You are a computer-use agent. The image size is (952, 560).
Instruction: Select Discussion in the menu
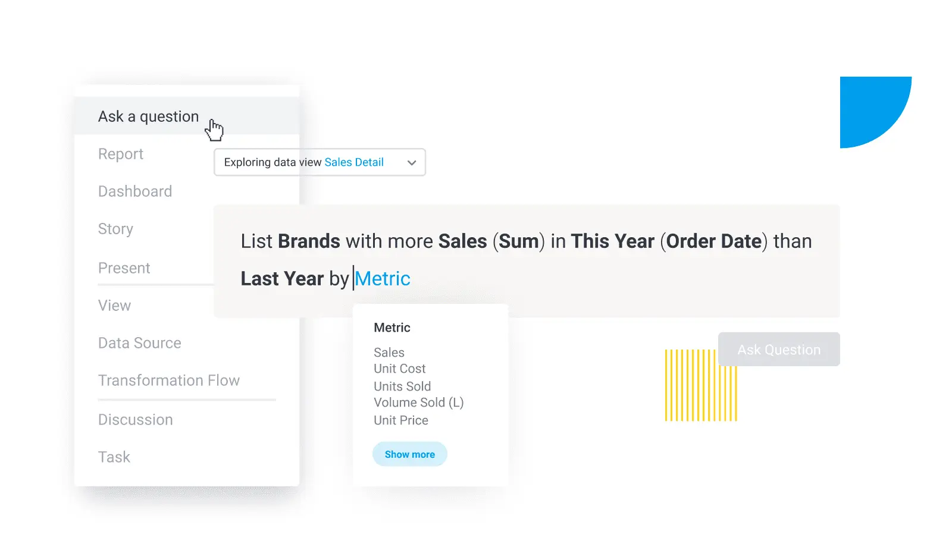point(135,420)
